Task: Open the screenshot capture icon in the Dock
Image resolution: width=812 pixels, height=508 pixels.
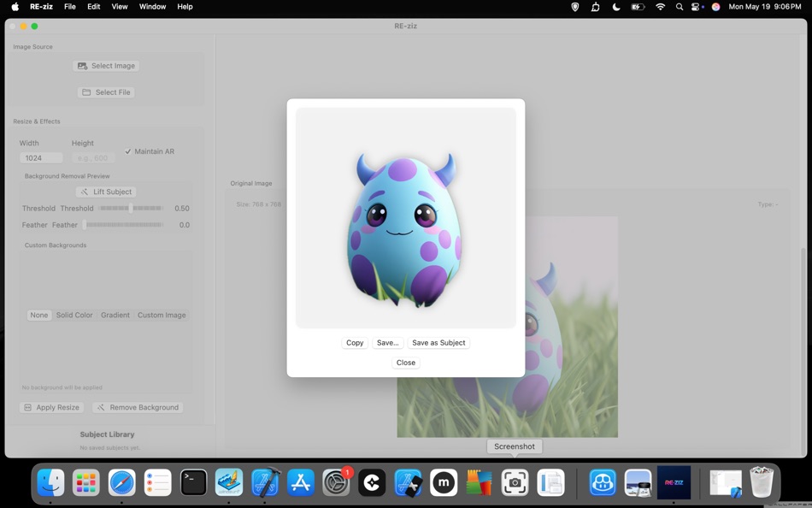Action: pyautogui.click(x=515, y=483)
